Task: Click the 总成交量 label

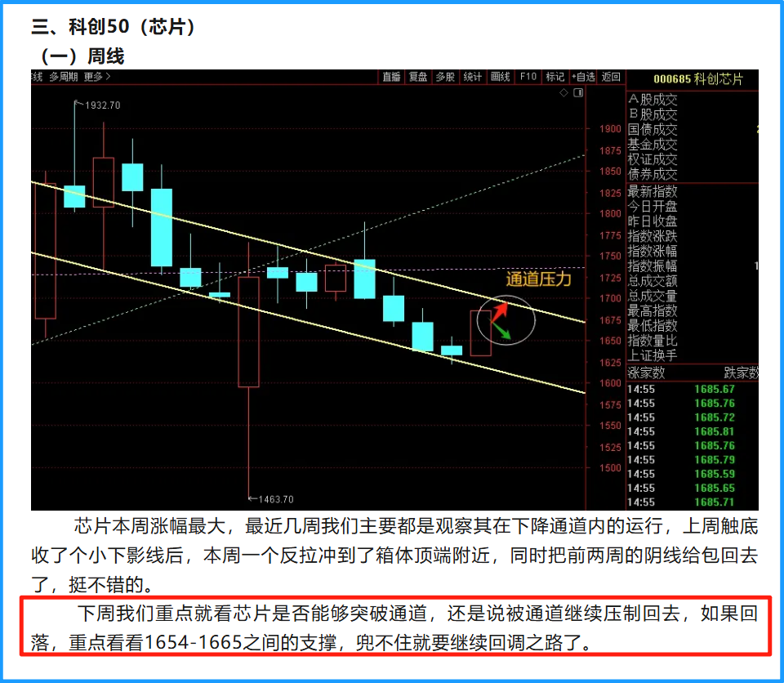Action: 653,297
